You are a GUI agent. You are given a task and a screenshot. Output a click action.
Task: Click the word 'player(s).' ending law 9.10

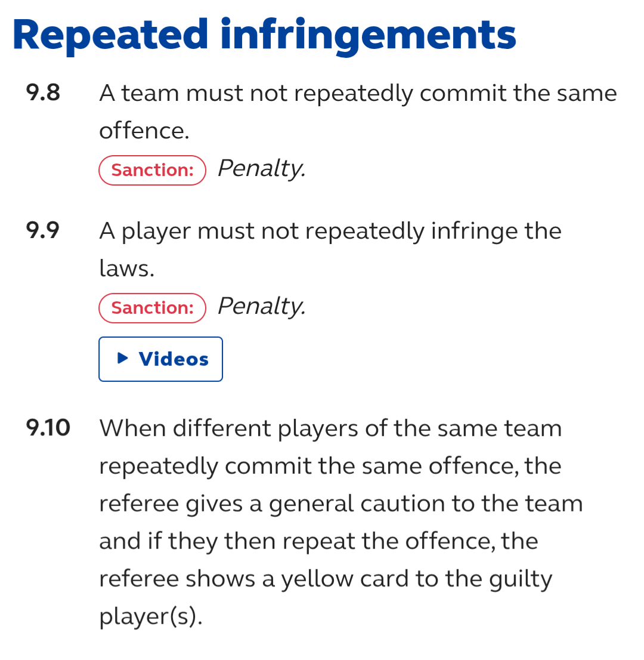[151, 617]
